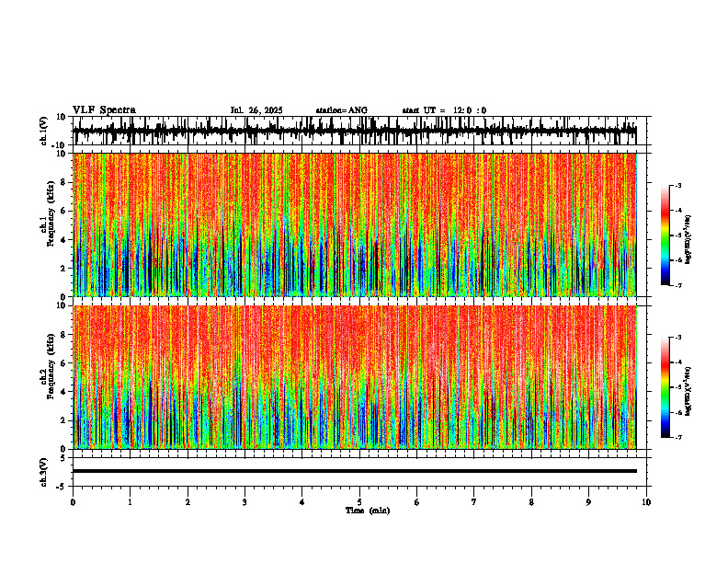This screenshot has height=563, width=728.
Task: Click the "ch.3(V)" axis label of the bottom panel
Action: [44, 473]
